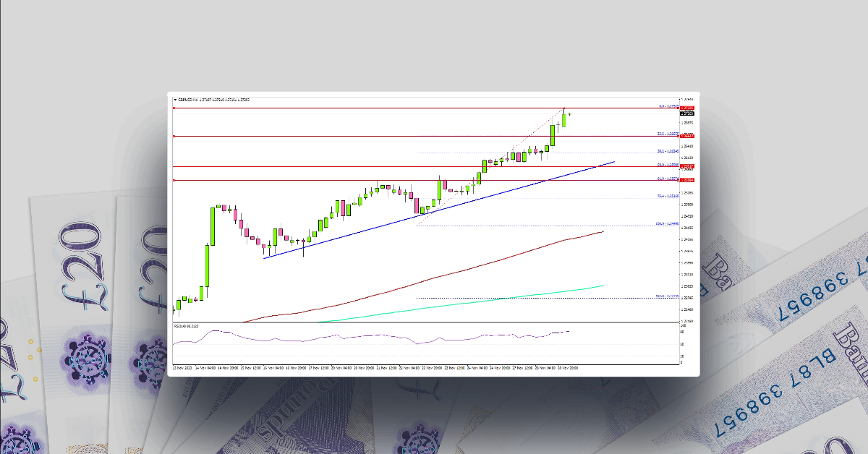868x454 pixels.
Task: Click the 23.6 Fibonacci axis tag
Action: (x=686, y=137)
